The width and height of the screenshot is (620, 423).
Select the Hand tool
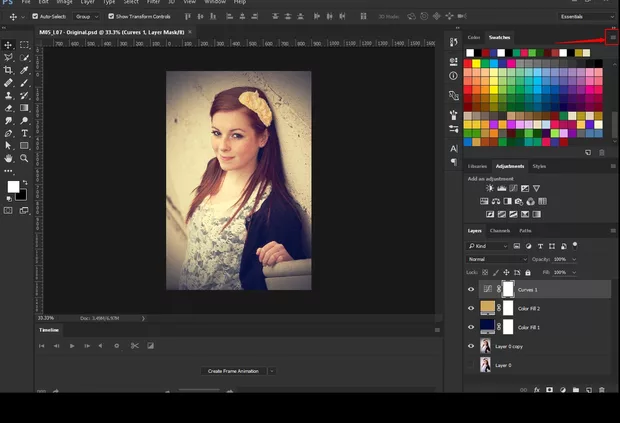point(9,158)
